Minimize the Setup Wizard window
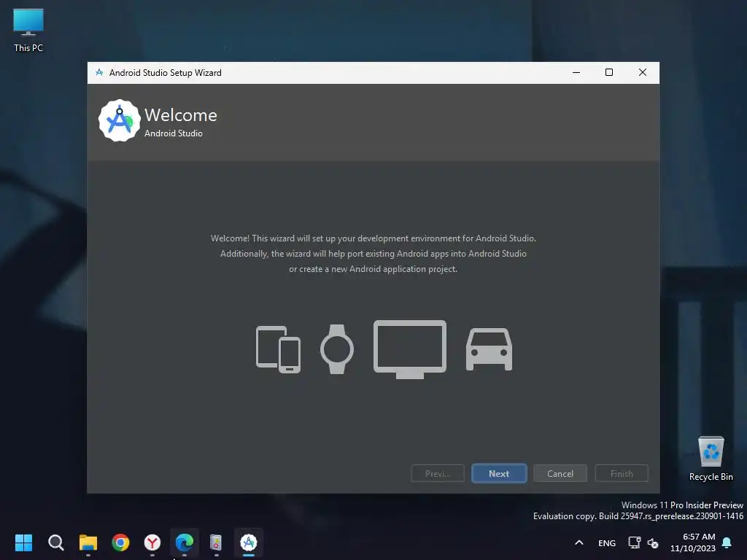 pyautogui.click(x=576, y=72)
